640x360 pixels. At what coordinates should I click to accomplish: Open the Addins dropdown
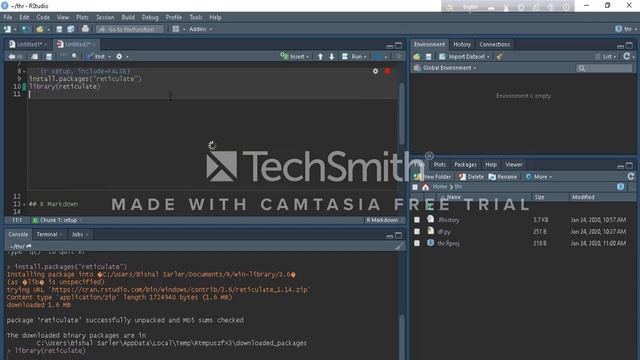tap(200, 29)
